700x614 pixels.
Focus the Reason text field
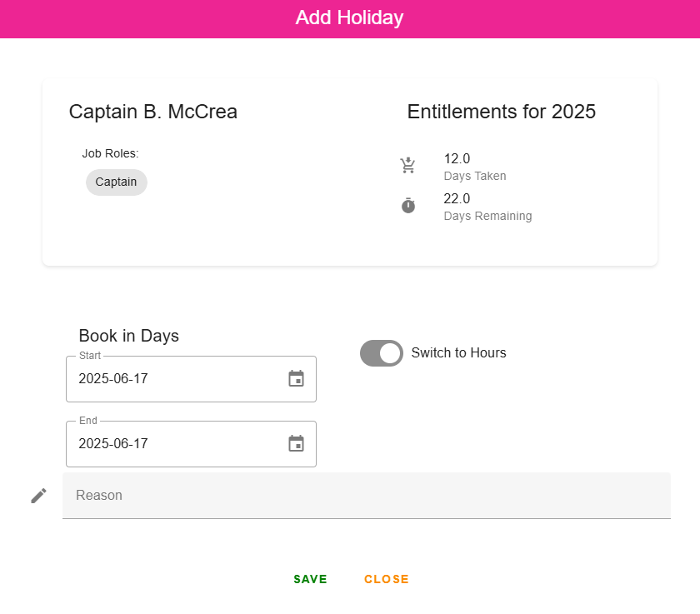(x=367, y=496)
